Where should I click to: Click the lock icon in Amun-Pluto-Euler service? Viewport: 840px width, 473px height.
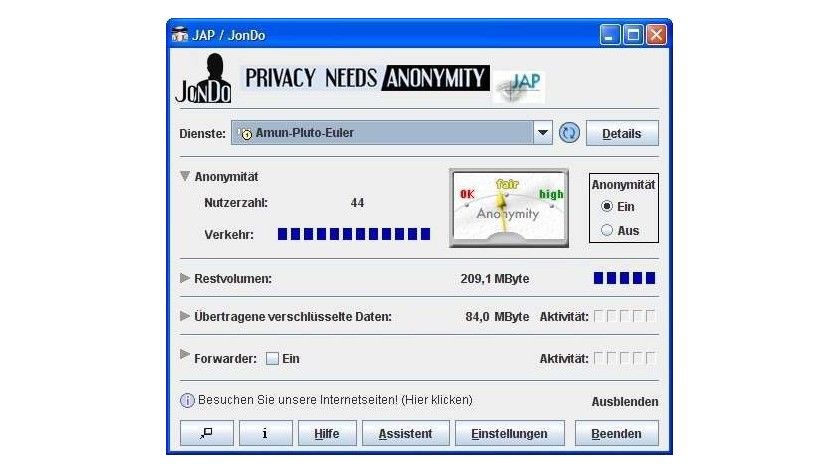(245, 134)
